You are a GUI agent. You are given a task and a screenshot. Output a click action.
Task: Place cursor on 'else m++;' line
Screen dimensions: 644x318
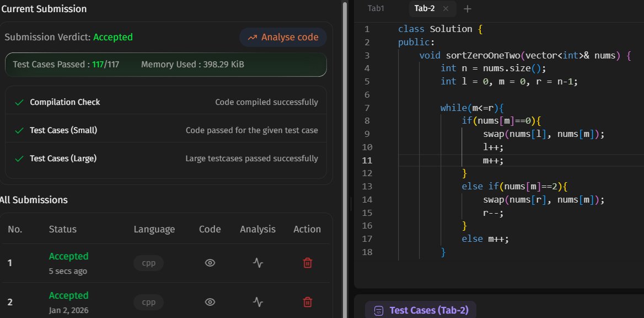(x=485, y=239)
